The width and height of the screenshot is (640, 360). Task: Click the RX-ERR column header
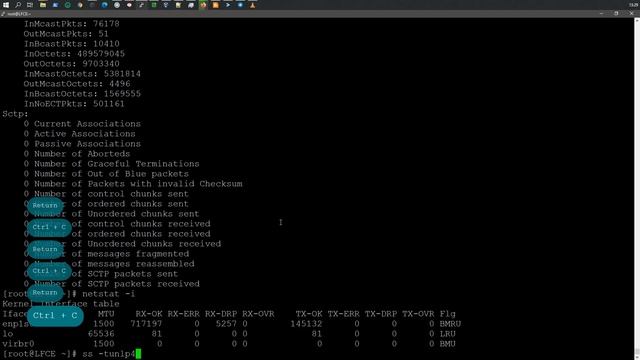coord(184,314)
